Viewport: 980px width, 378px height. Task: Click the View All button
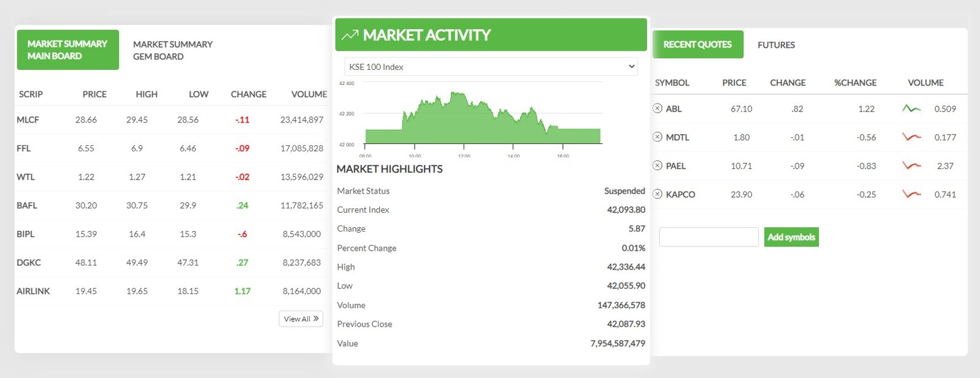click(x=301, y=319)
